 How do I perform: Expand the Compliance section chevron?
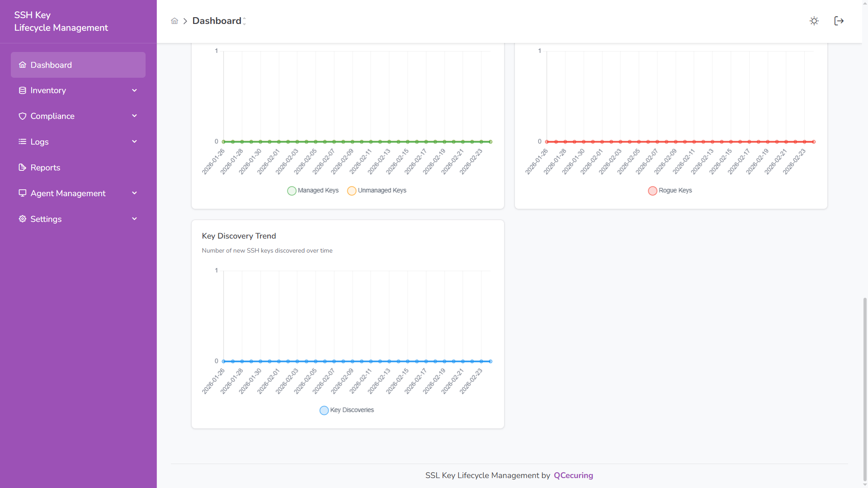[x=134, y=116]
